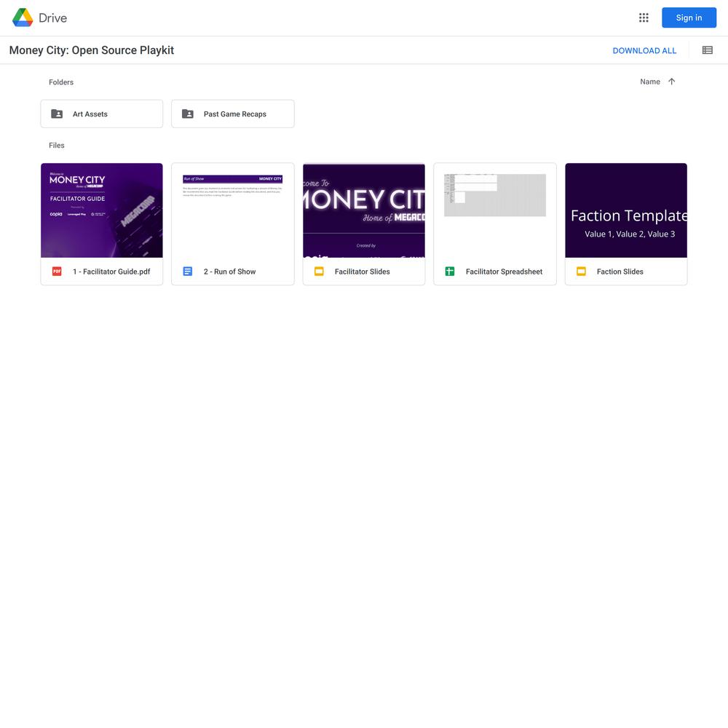The width and height of the screenshot is (728, 728).
Task: Select the '2 - Run of Show' file name
Action: click(229, 272)
